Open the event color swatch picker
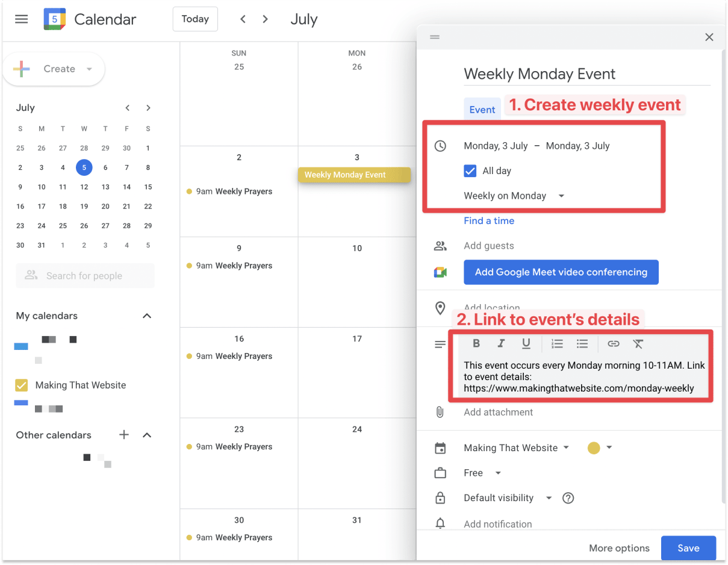The image size is (728, 565). 600,448
